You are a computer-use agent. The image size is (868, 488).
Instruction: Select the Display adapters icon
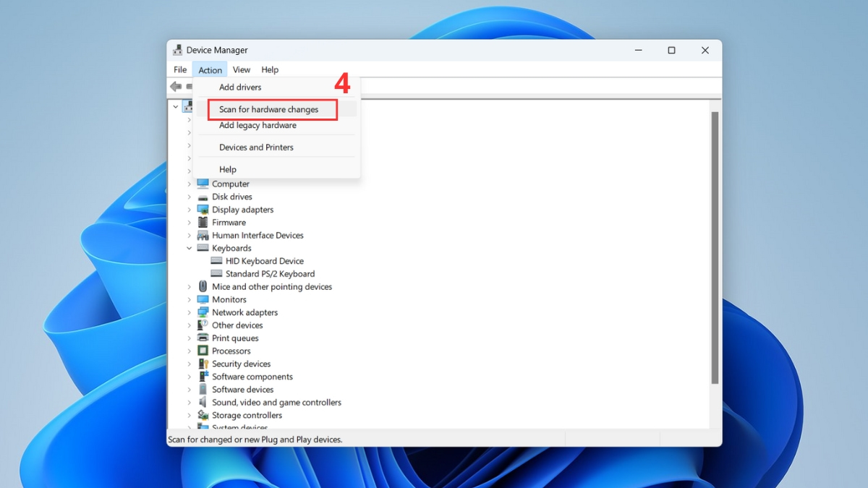(x=203, y=209)
